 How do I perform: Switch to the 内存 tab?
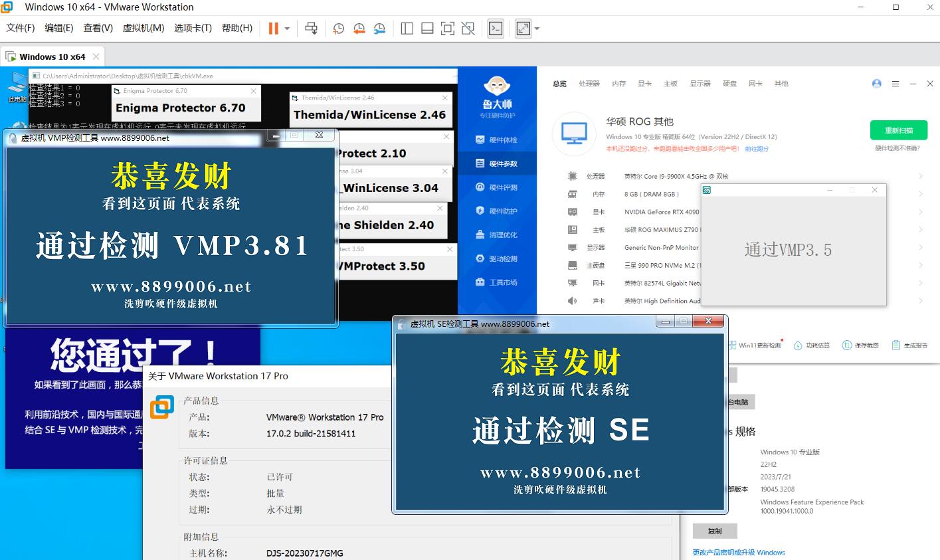tap(619, 84)
